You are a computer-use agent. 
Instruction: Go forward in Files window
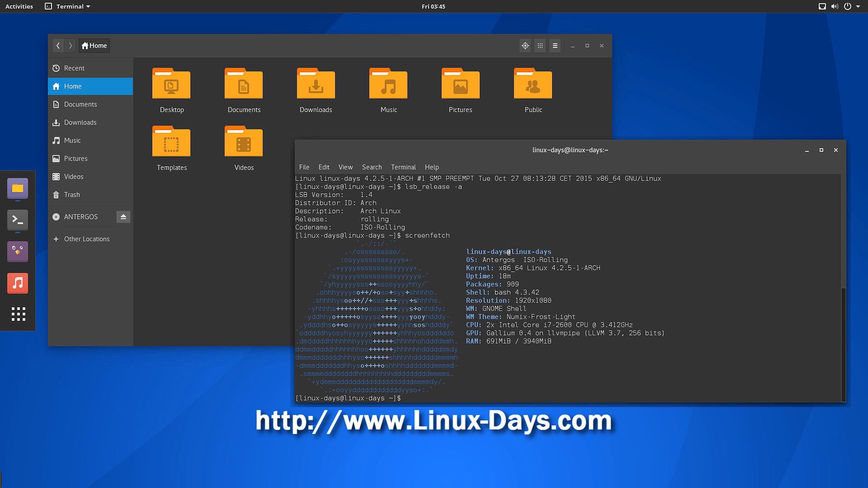click(70, 46)
